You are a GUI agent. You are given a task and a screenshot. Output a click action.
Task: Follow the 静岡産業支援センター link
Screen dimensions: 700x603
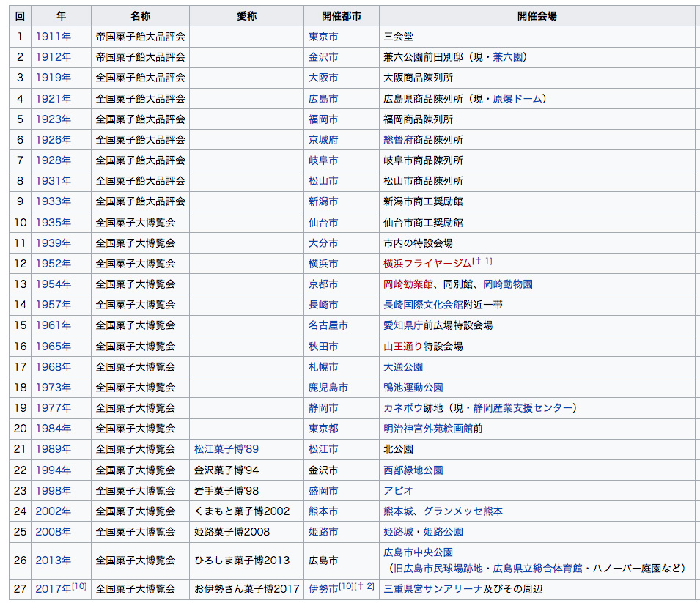pyautogui.click(x=523, y=407)
